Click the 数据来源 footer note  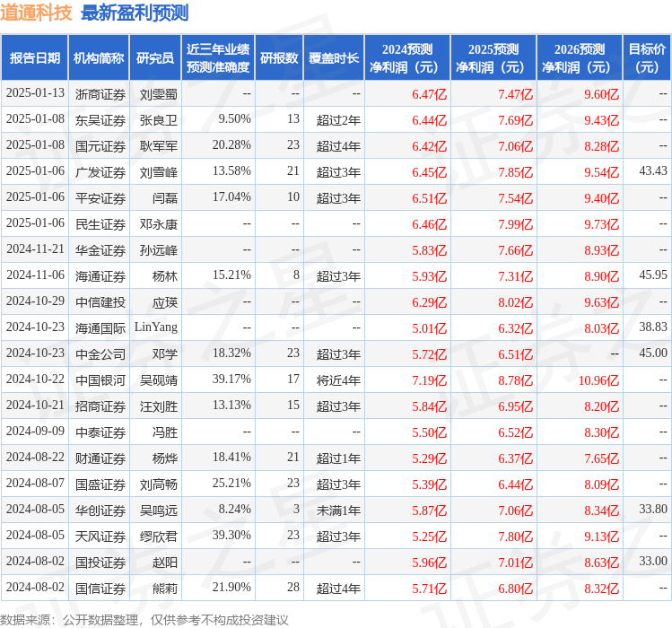point(144,620)
